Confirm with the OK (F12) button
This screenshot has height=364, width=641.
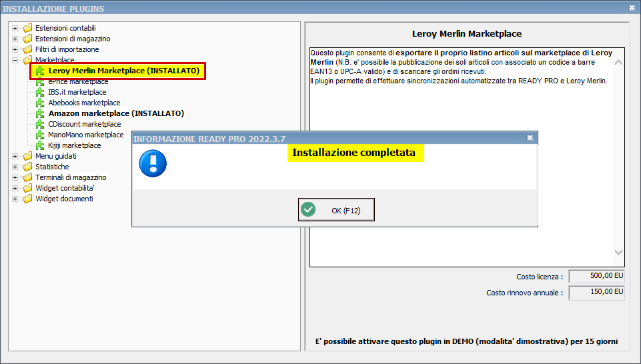coord(336,209)
